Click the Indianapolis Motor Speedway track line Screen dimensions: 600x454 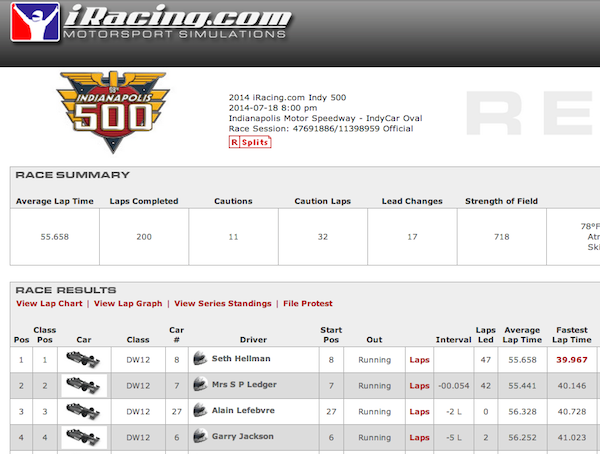pyautogui.click(x=326, y=118)
